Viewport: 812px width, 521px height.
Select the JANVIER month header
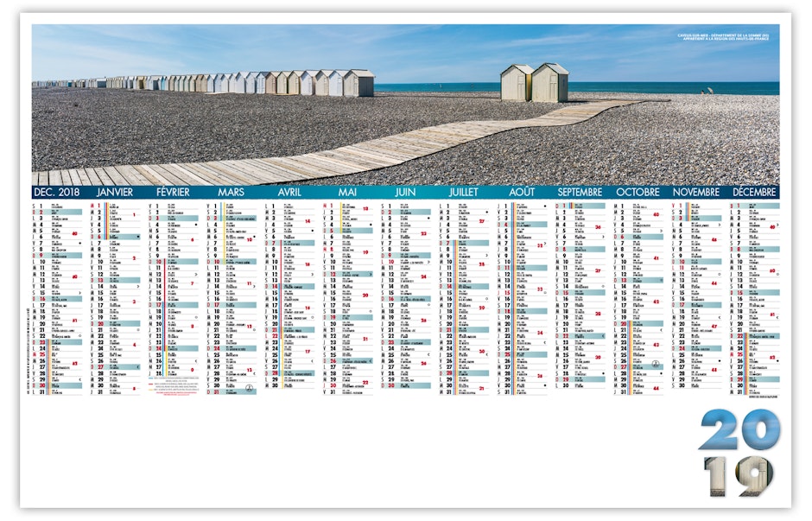coord(115,192)
